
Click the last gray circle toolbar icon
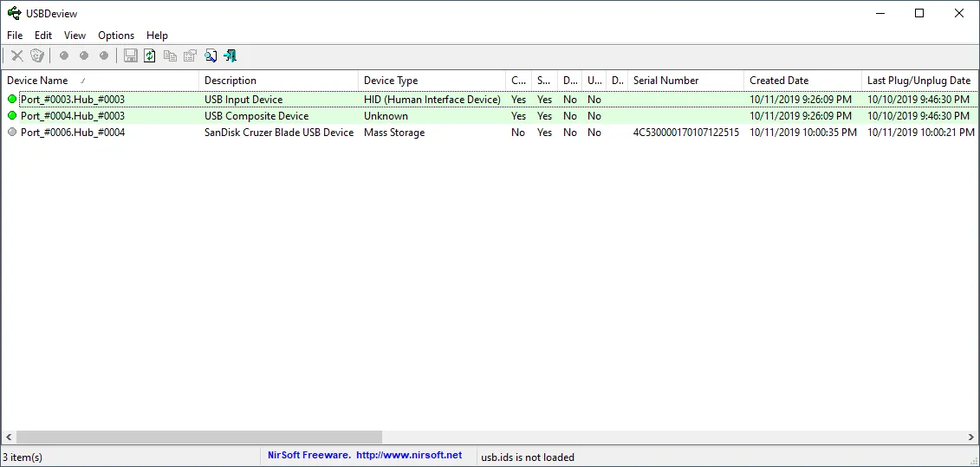tap(104, 55)
